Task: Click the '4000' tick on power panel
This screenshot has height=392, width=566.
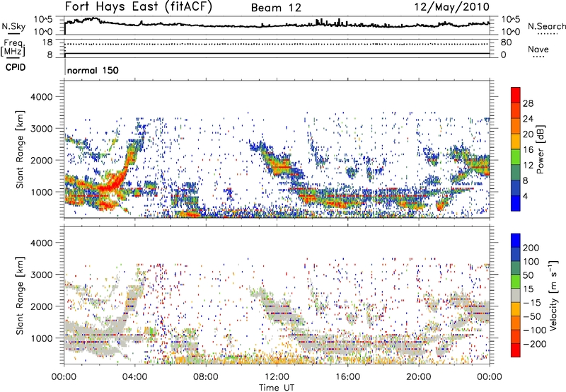Action: tap(42, 97)
